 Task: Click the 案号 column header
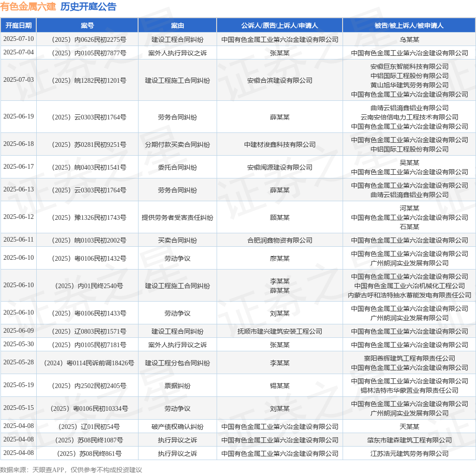click(87, 26)
